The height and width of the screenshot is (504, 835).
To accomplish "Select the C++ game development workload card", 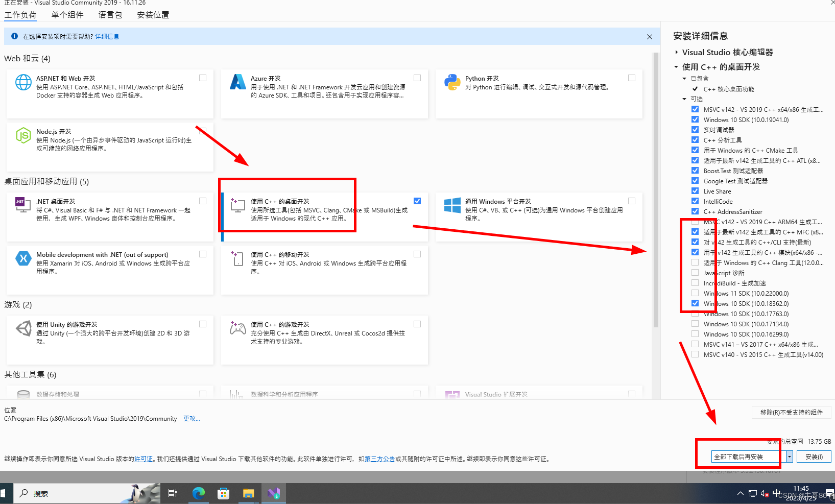I will point(324,340).
